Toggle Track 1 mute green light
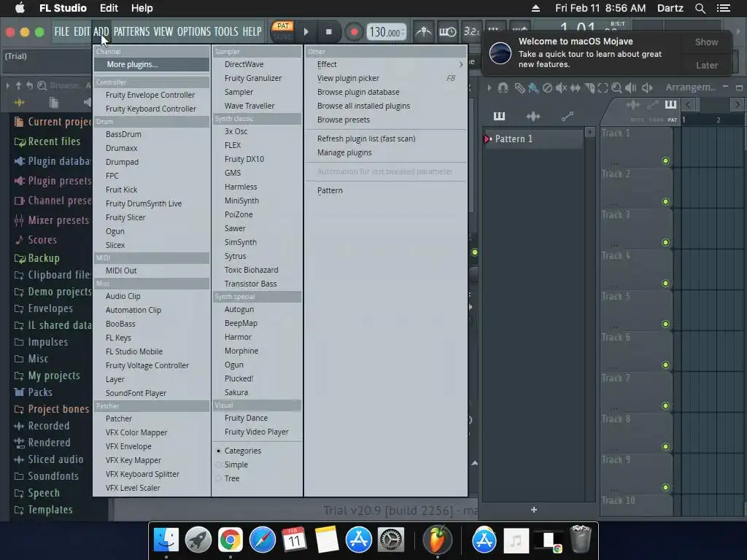Image resolution: width=747 pixels, height=560 pixels. coord(665,161)
